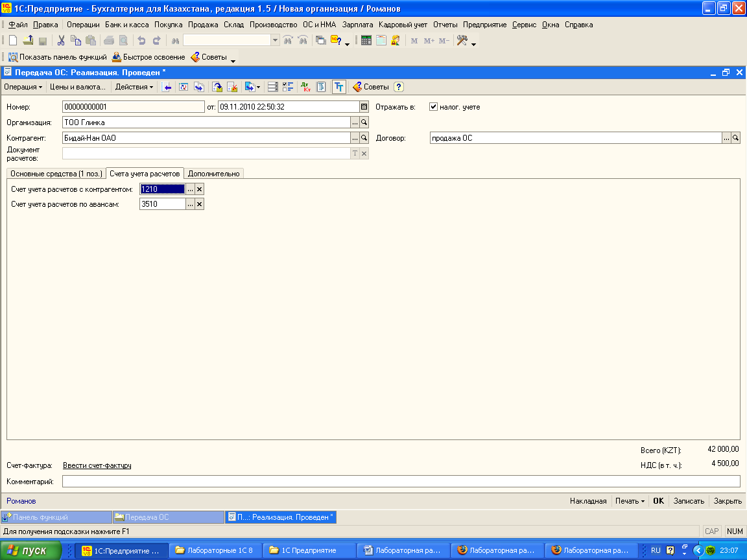
Task: Open date picker next to document date
Action: point(364,107)
